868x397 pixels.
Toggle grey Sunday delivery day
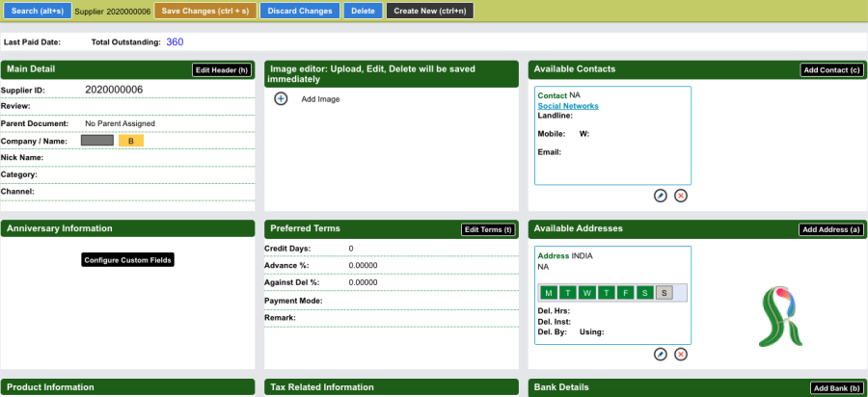665,293
